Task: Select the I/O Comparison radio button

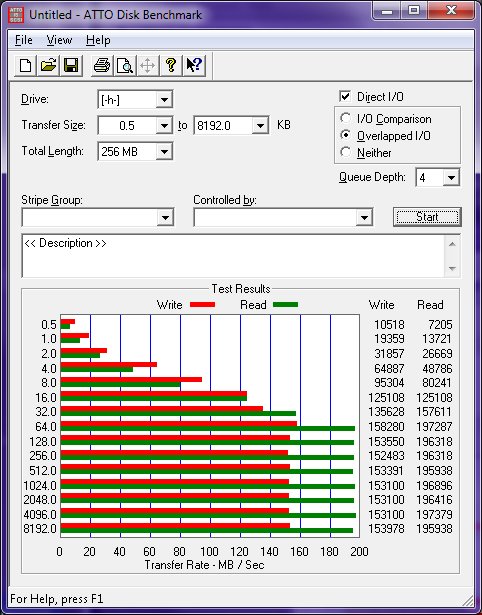Action: [346, 118]
